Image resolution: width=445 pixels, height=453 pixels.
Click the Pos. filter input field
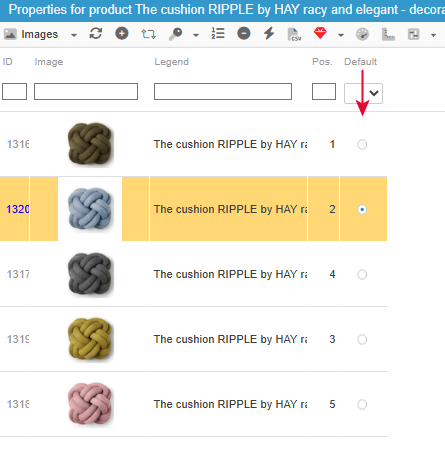coord(324,92)
